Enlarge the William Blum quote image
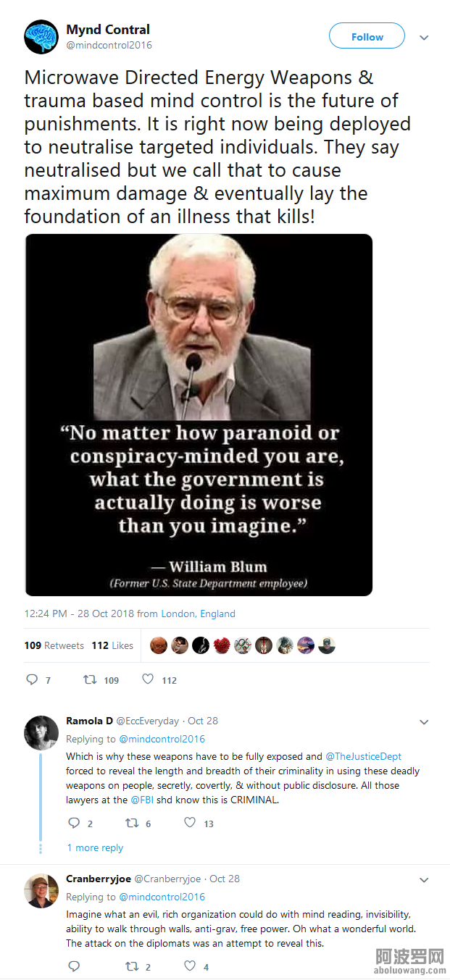Screen dimensions: 450x980 pos(199,415)
